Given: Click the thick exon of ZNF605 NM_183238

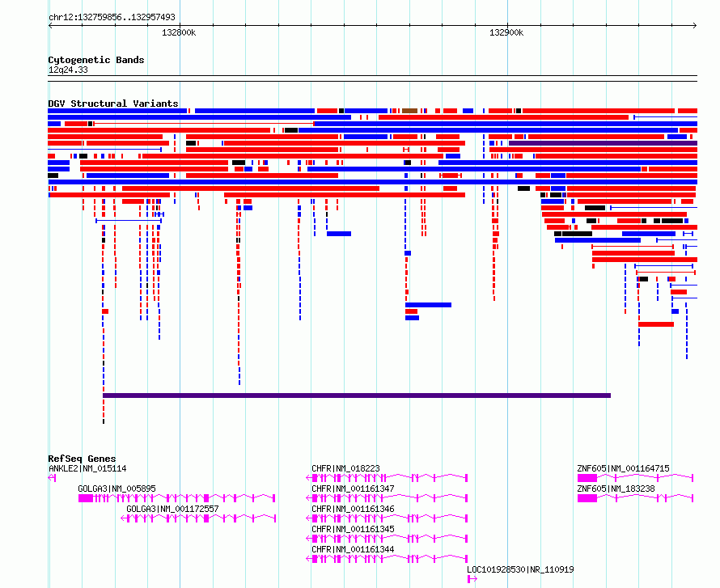Looking at the screenshot, I should pyautogui.click(x=587, y=498).
